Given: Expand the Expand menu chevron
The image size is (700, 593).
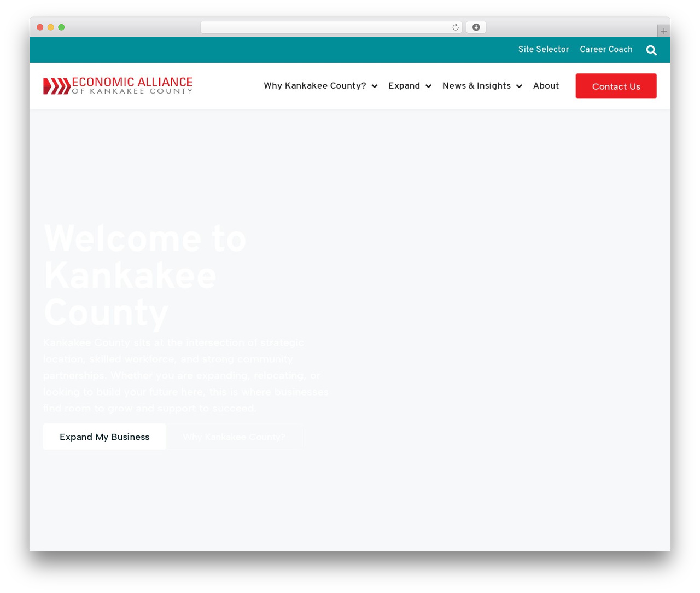Looking at the screenshot, I should (x=429, y=86).
